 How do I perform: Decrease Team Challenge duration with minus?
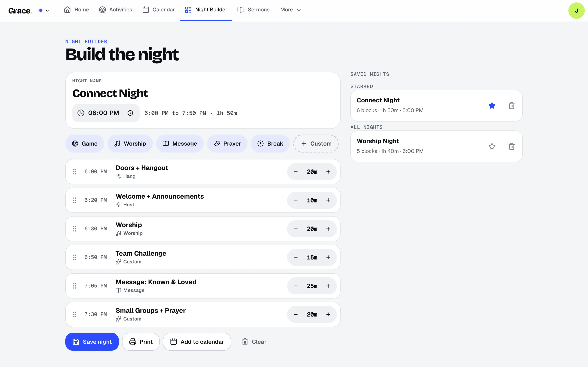[295, 257]
